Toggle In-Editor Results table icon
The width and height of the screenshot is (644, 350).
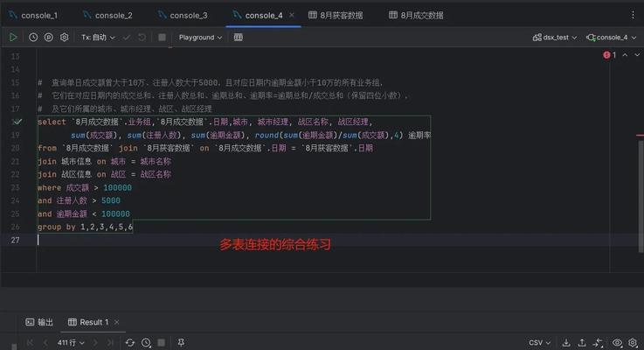[x=239, y=38]
